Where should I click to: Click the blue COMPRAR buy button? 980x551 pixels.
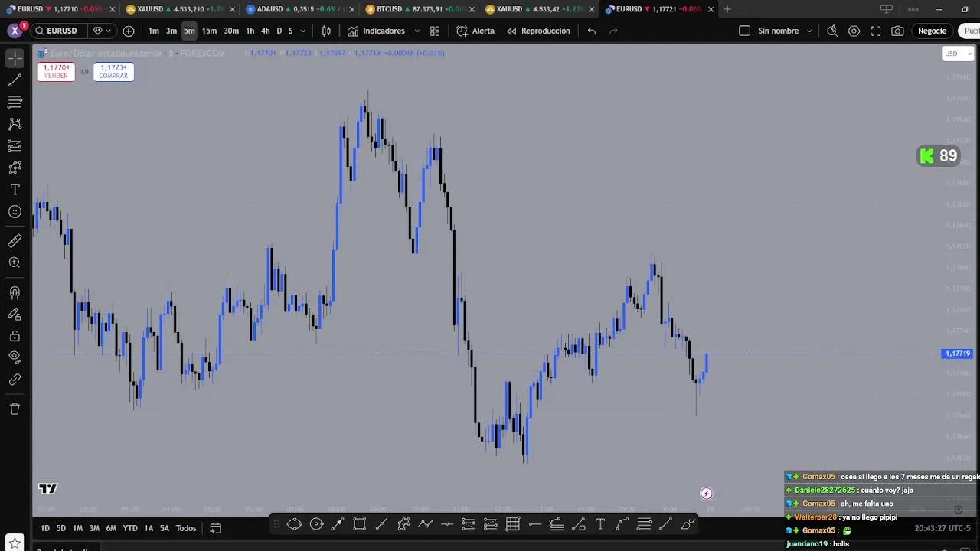(113, 71)
